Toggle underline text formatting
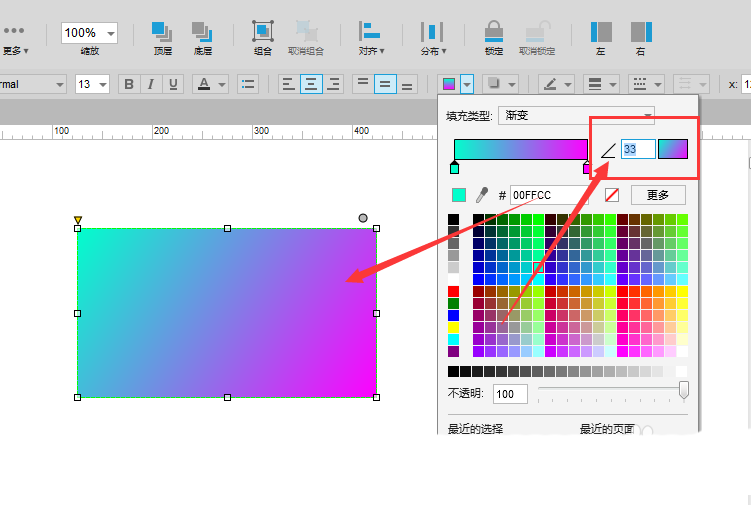 [x=173, y=84]
